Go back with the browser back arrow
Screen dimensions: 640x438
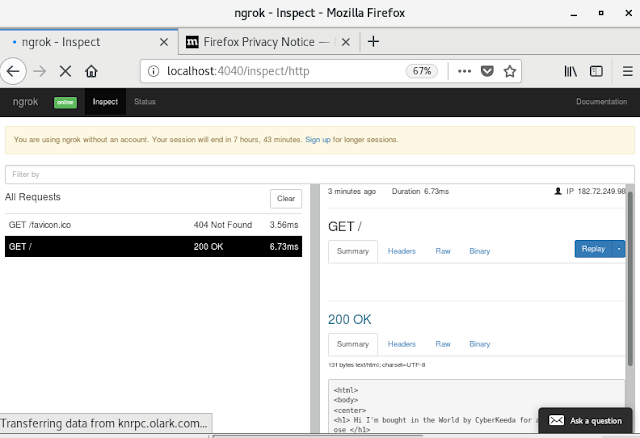point(13,71)
